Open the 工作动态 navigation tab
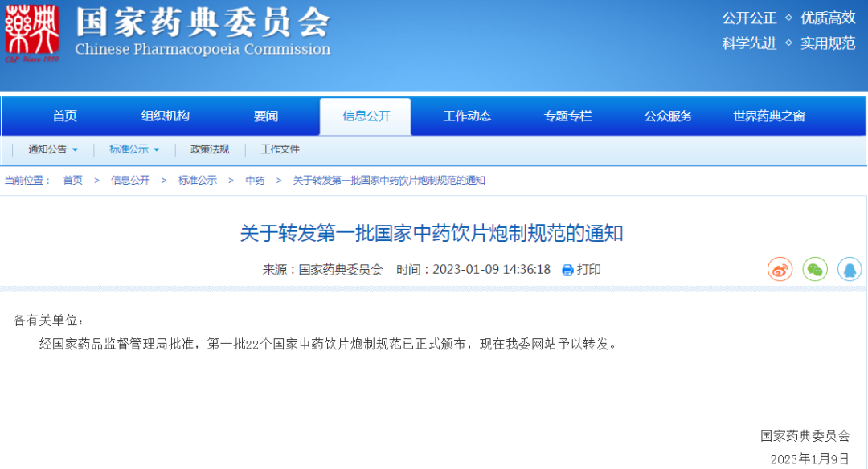 point(467,116)
